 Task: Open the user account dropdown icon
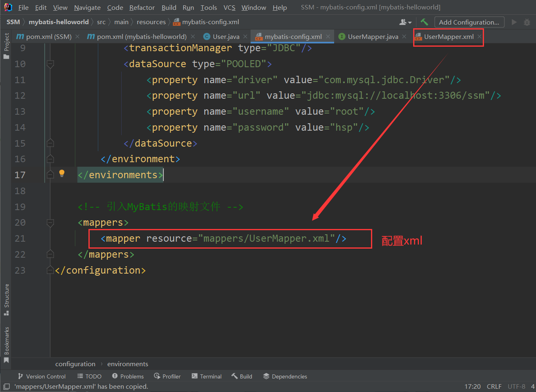405,22
